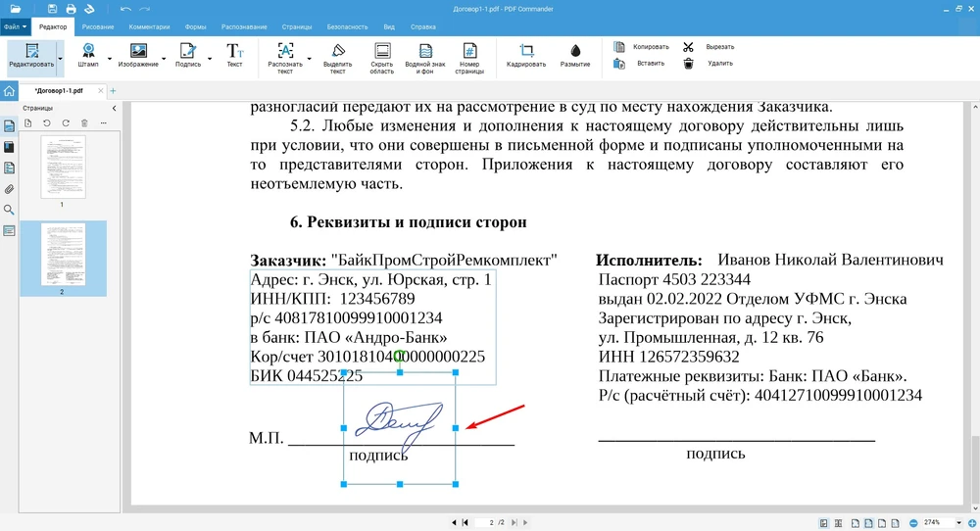The width and height of the screenshot is (980, 531).
Task: Click the search magnifier in sidebar
Action: tap(9, 210)
